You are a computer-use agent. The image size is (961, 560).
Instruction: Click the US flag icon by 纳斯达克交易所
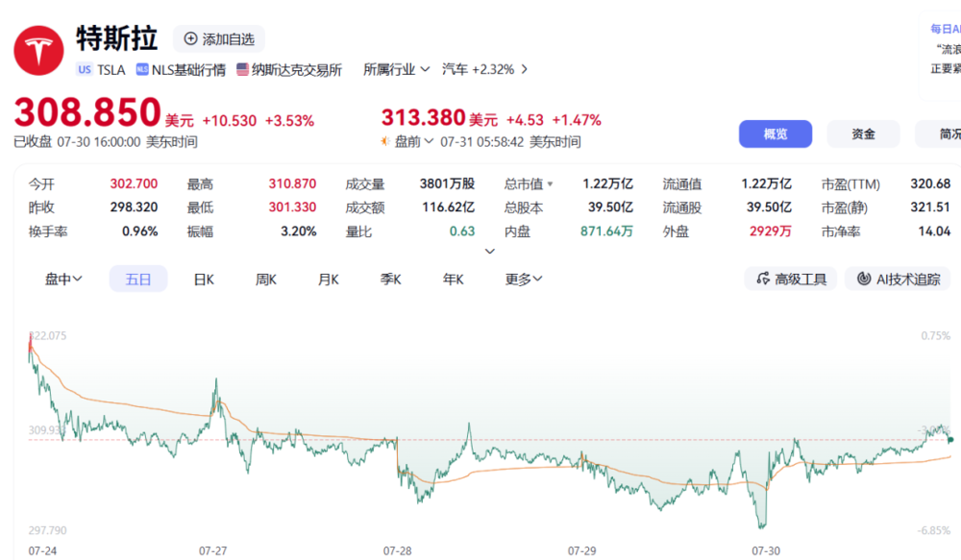(243, 69)
